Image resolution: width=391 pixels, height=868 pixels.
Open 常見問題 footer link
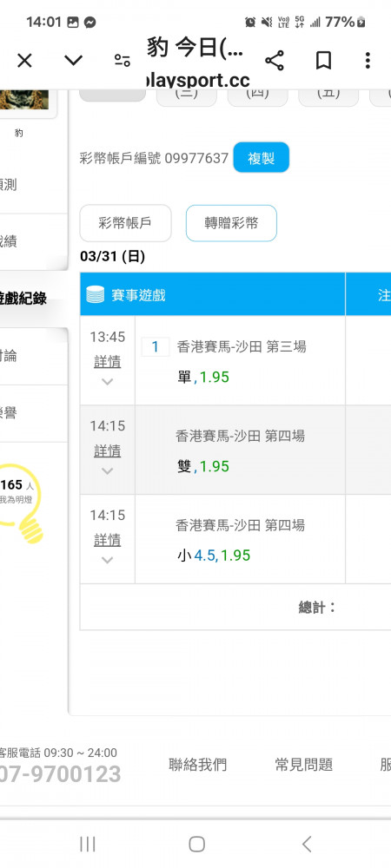click(303, 765)
